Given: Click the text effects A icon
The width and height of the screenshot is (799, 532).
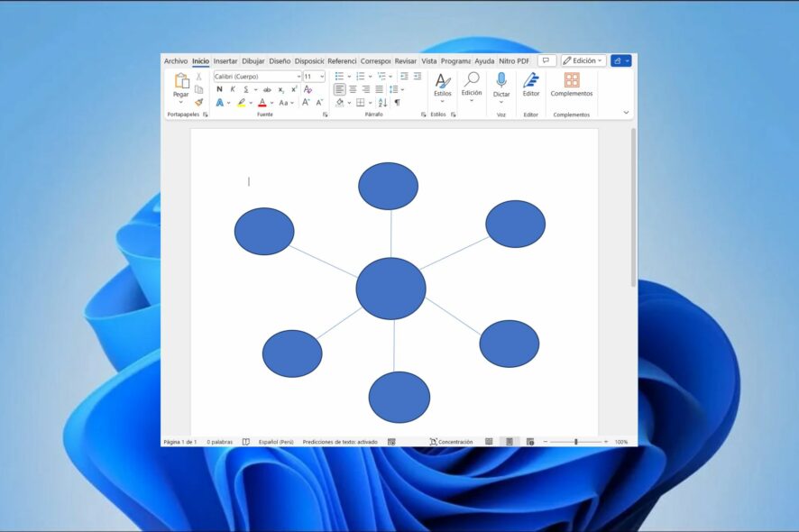Looking at the screenshot, I should pyautogui.click(x=220, y=103).
